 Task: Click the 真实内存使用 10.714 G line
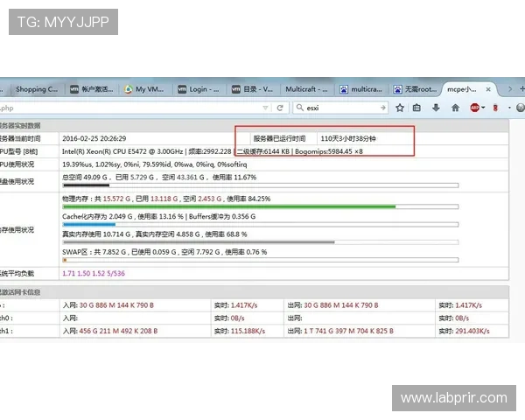154,234
